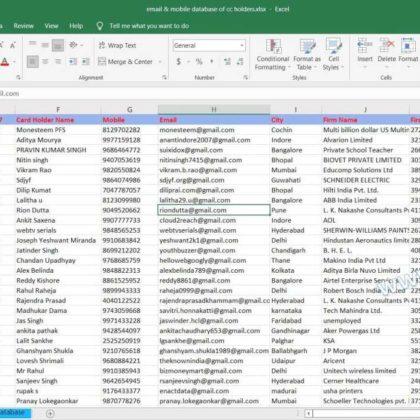Viewport: 420px width, 420px height.
Task: Add a new sheet with plus icon
Action: pos(50,414)
